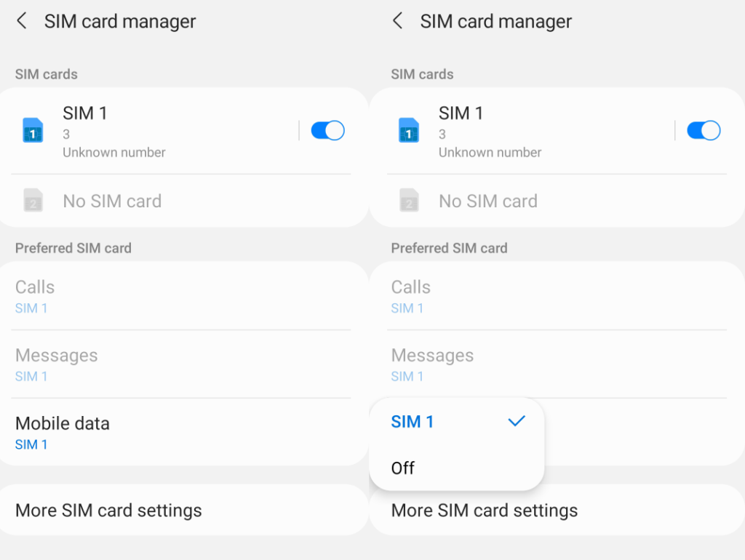Open Mobile data SIM selection on left screen
Image resolution: width=745 pixels, height=560 pixels.
[x=183, y=432]
